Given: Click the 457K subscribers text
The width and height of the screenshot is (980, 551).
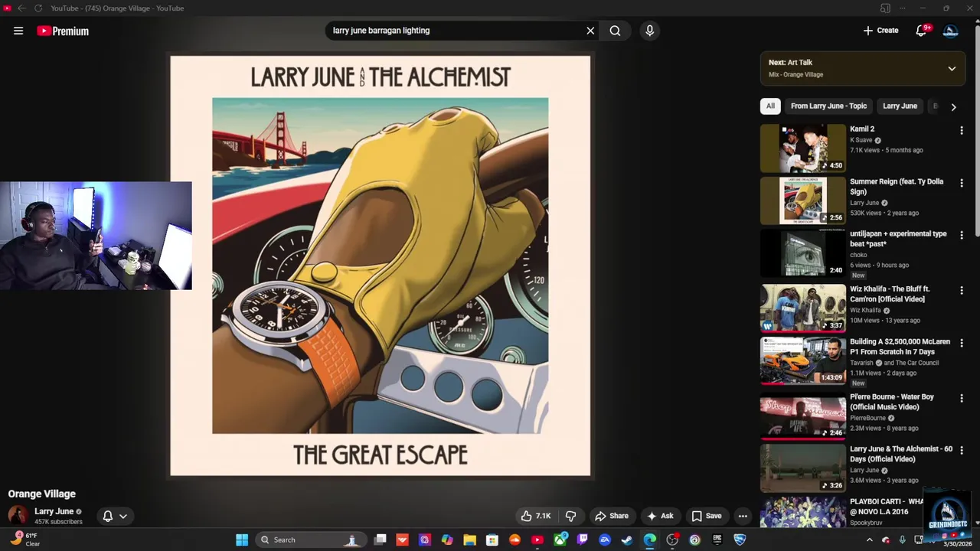Looking at the screenshot, I should [58, 522].
